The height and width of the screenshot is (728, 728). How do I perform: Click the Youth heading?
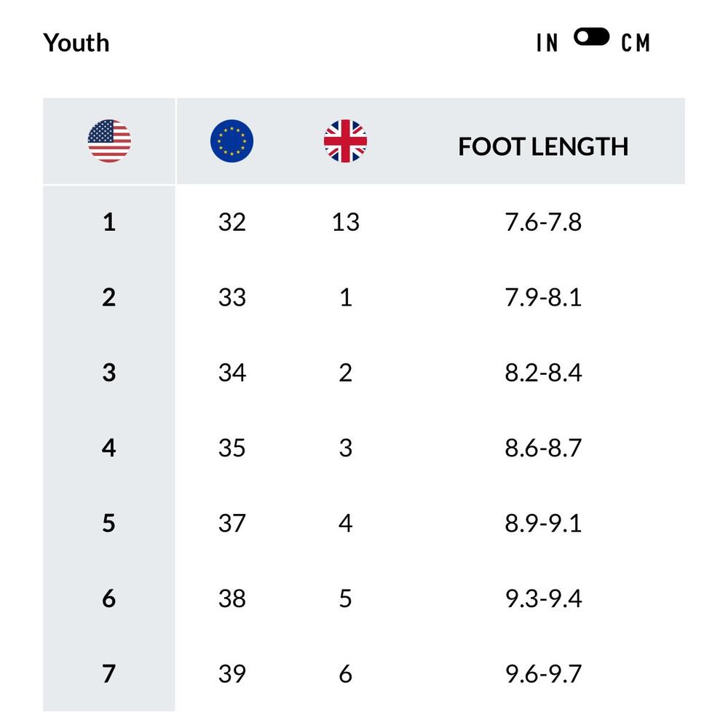coord(76,42)
